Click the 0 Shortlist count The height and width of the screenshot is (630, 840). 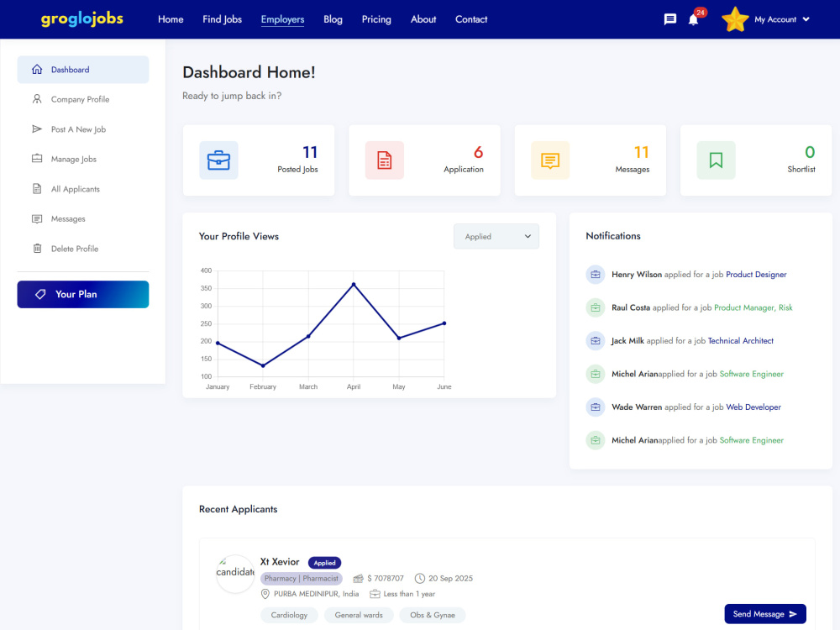tap(810, 153)
